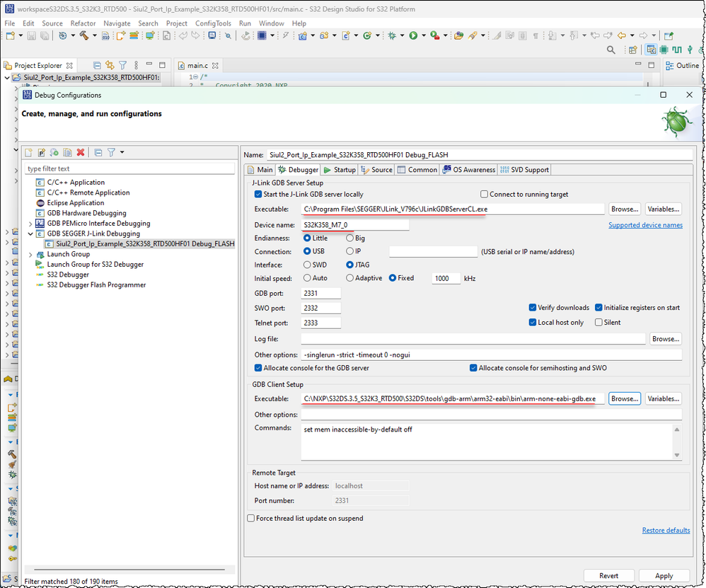This screenshot has height=588, width=706.
Task: Select SWD interface radio button
Action: tap(307, 265)
